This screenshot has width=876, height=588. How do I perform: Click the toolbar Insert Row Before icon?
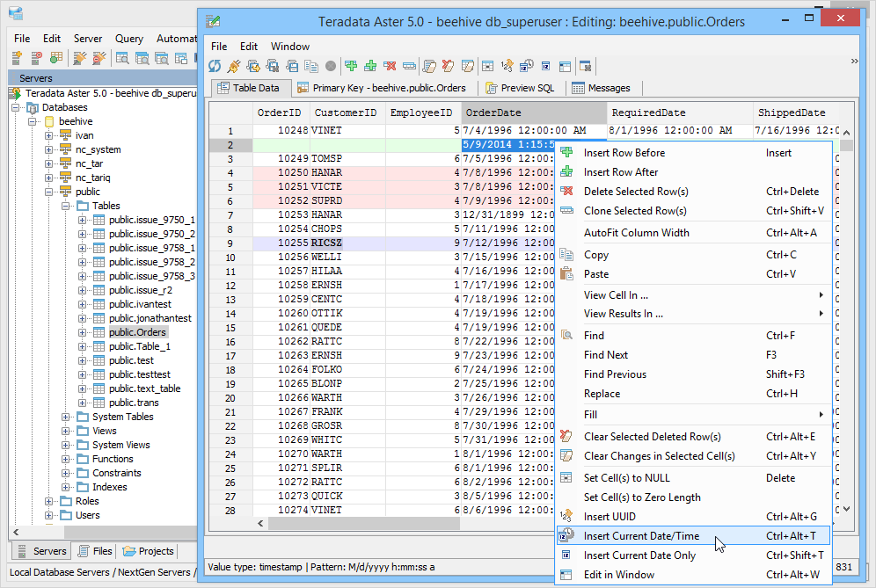pos(351,66)
